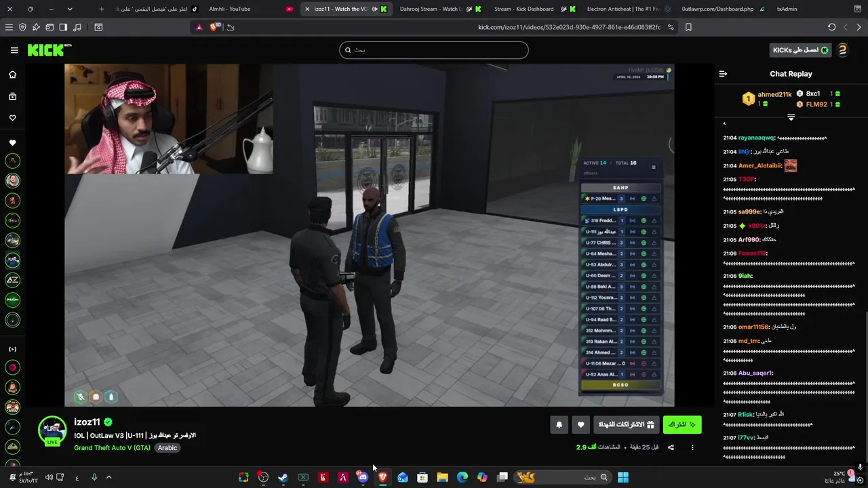Click the get KICKs button

coord(801,50)
